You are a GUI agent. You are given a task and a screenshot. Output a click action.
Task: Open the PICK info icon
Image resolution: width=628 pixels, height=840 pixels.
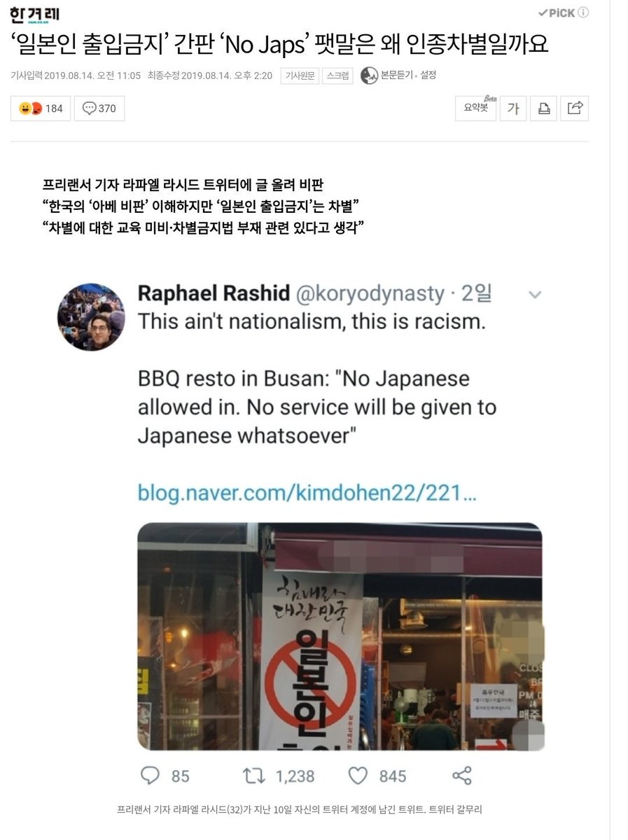(583, 13)
